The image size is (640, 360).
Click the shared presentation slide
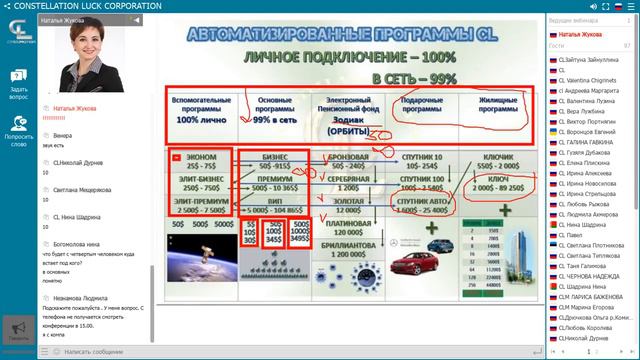pyautogui.click(x=350, y=161)
